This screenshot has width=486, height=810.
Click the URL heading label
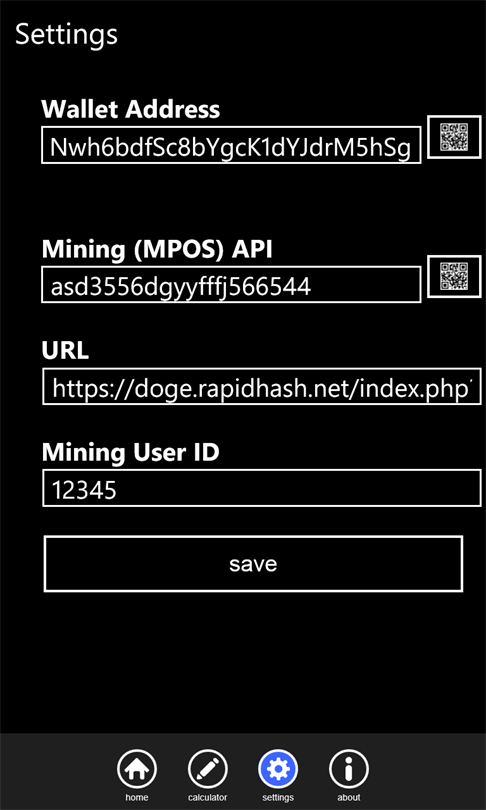[65, 351]
